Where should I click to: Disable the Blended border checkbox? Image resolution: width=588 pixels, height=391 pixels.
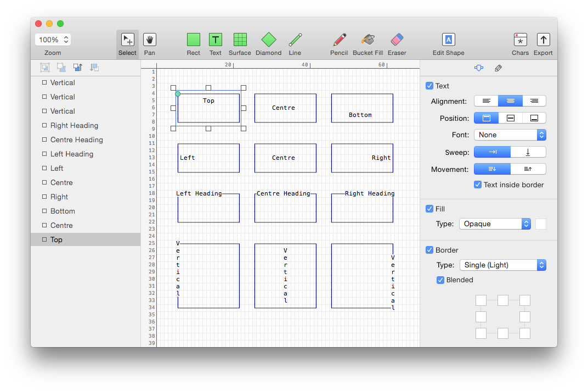(440, 280)
